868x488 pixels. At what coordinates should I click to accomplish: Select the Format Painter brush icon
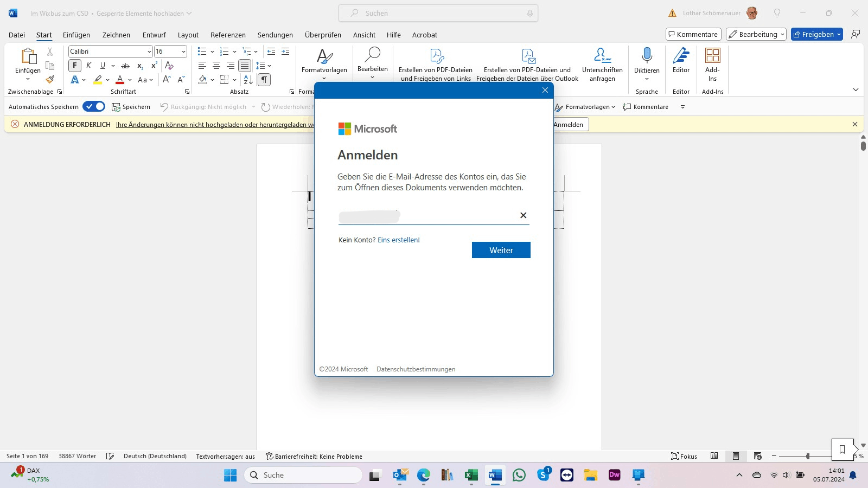(x=50, y=79)
